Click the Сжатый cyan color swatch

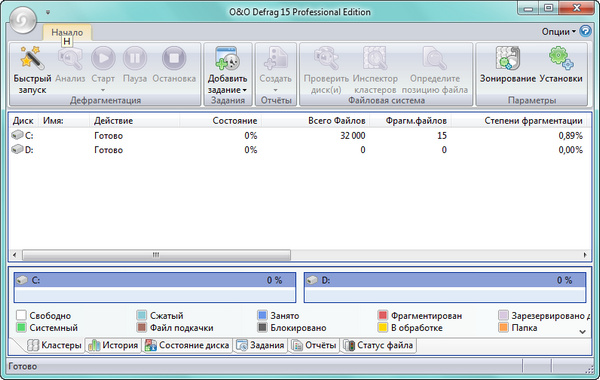click(142, 315)
